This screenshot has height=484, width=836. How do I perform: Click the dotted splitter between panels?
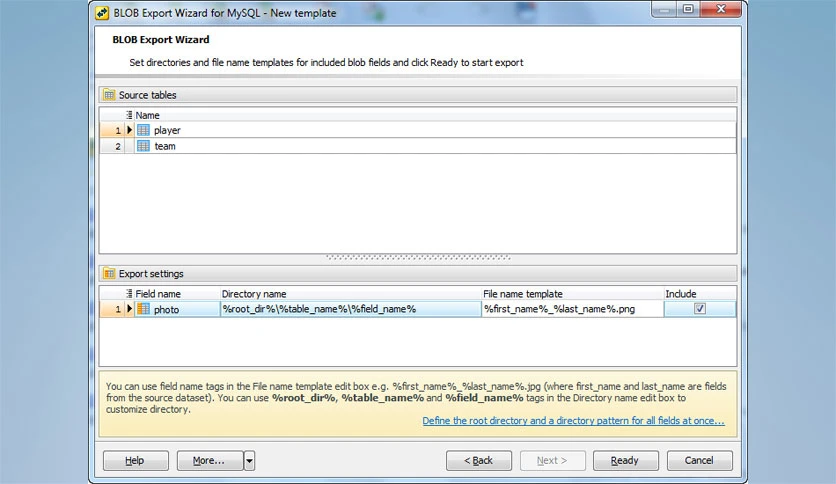coord(418,257)
